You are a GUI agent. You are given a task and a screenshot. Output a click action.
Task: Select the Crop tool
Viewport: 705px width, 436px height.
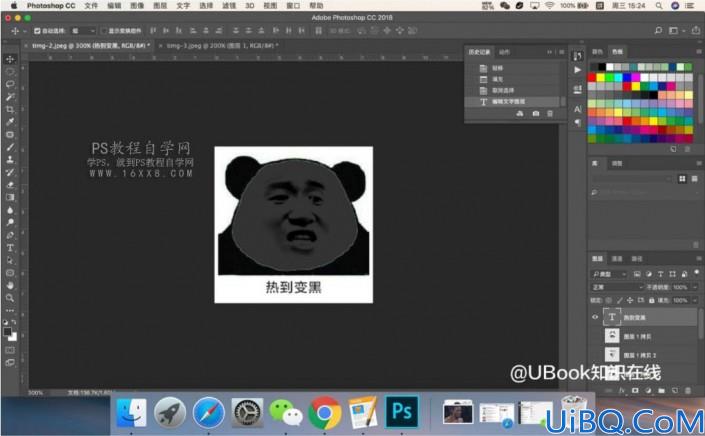click(10, 110)
